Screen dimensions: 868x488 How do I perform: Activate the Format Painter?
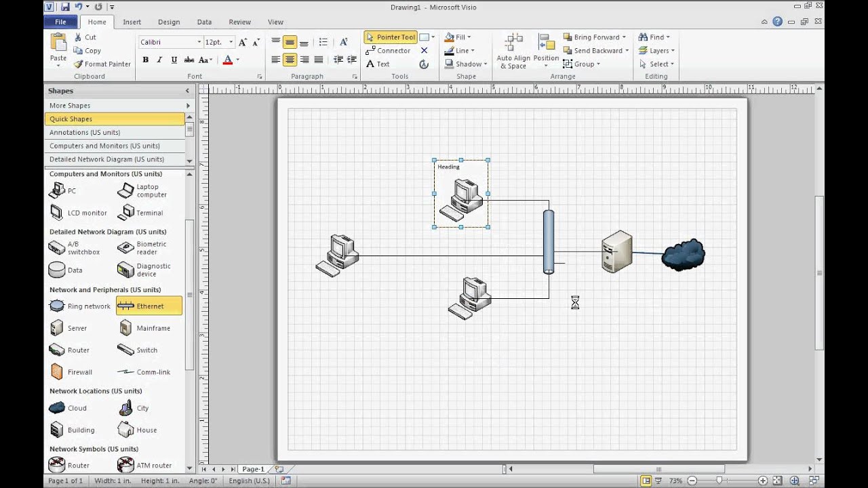[102, 64]
